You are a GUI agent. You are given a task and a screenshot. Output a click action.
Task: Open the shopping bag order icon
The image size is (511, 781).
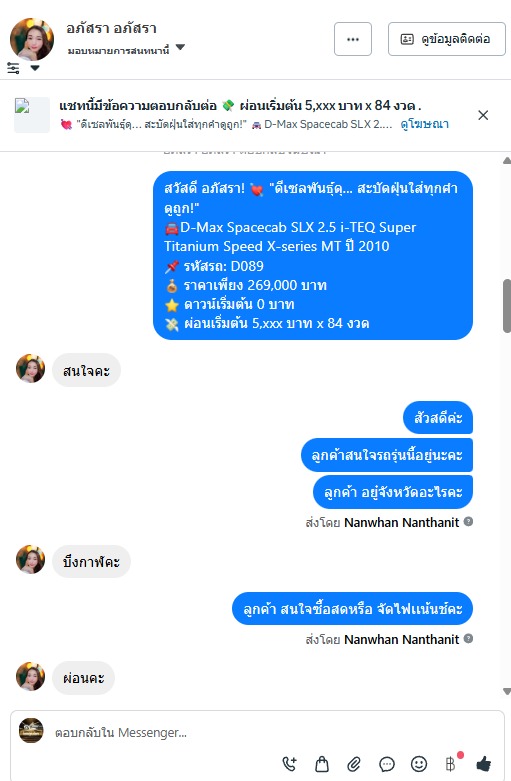click(322, 763)
